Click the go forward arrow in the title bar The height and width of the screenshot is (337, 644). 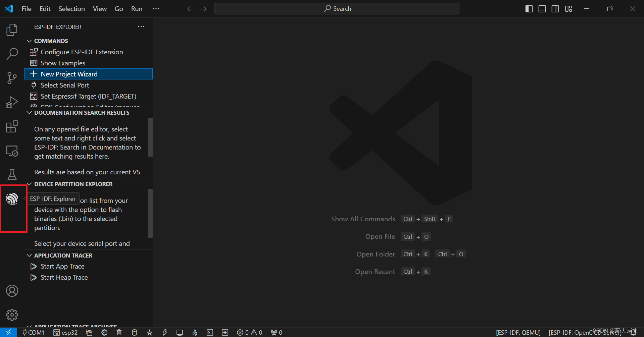point(204,9)
